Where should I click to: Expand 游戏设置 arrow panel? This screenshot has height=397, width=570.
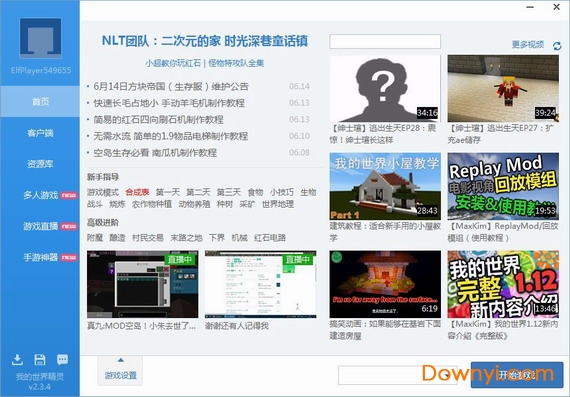(120, 370)
